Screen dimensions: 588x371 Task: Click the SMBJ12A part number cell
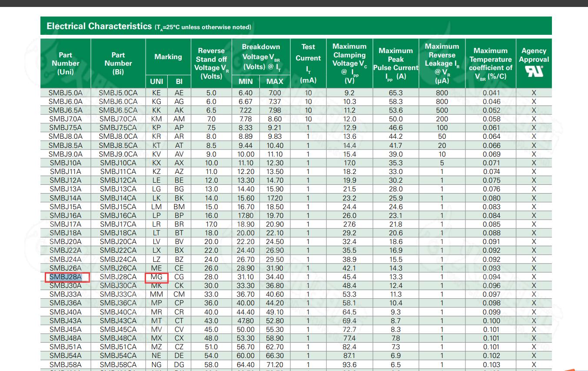click(66, 180)
